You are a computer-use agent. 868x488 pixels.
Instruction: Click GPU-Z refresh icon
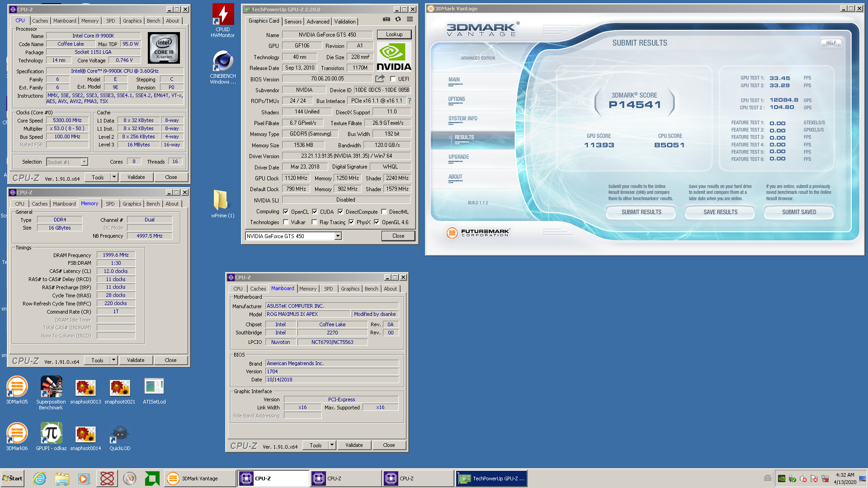(398, 19)
